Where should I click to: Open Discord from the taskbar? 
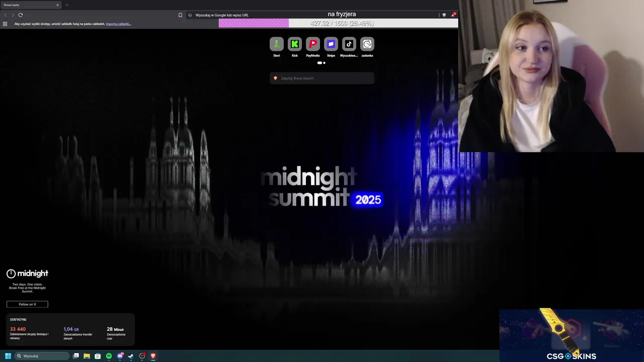pos(120,356)
